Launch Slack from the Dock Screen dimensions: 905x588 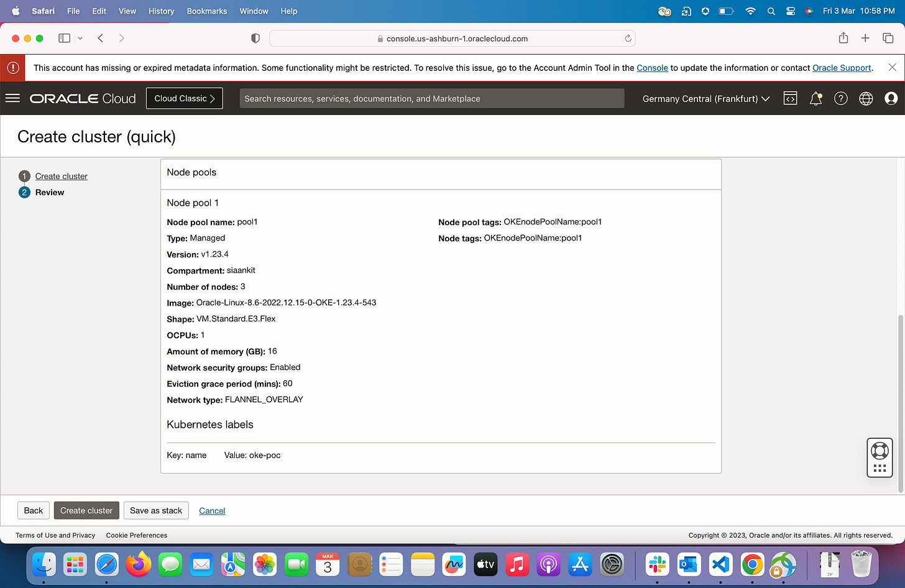(657, 564)
